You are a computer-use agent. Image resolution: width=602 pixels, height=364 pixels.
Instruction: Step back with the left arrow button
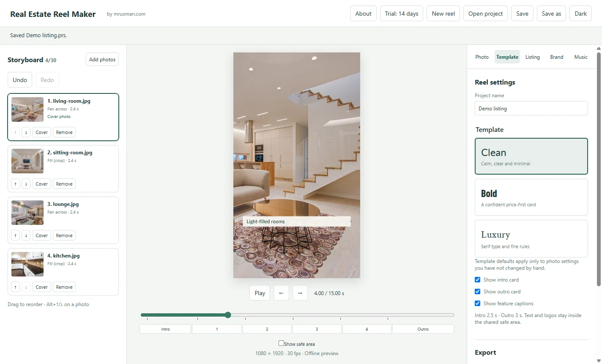[x=281, y=293]
